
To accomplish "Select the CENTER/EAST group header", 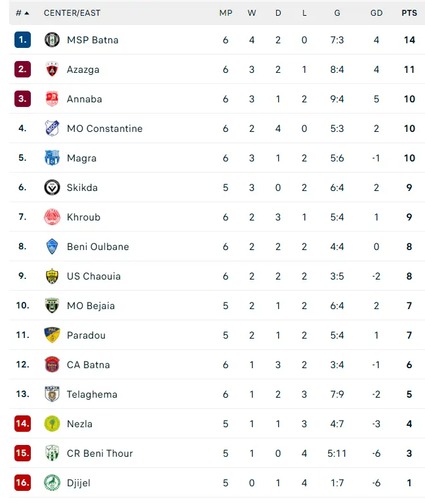I will click(x=72, y=13).
